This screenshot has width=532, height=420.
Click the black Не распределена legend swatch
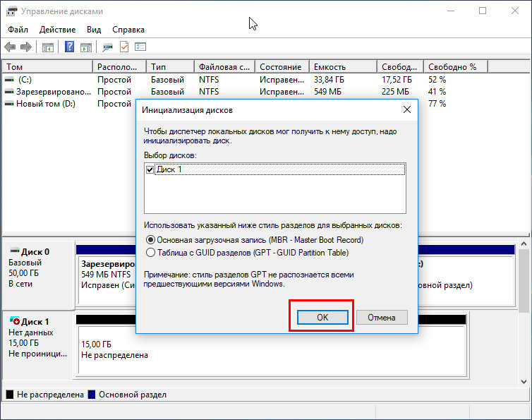tap(10, 394)
